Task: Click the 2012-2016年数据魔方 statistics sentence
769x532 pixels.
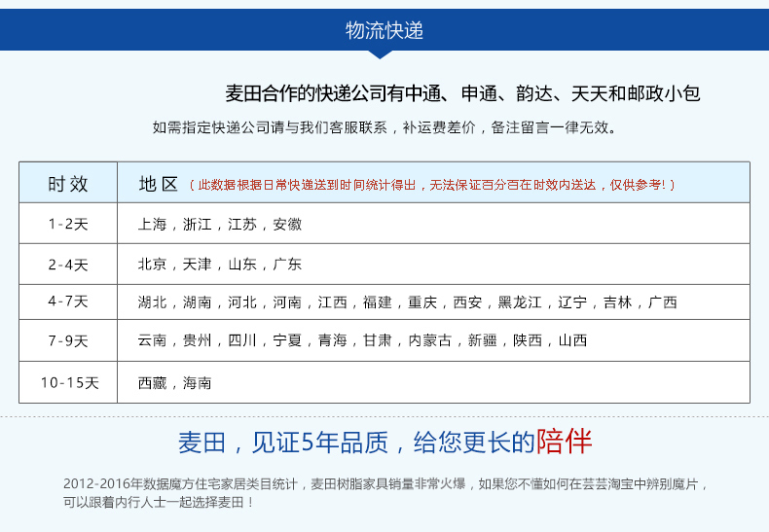Action: point(386,484)
